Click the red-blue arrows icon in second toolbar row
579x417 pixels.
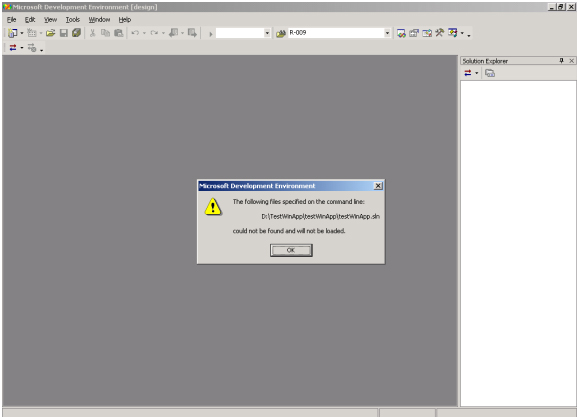13,48
